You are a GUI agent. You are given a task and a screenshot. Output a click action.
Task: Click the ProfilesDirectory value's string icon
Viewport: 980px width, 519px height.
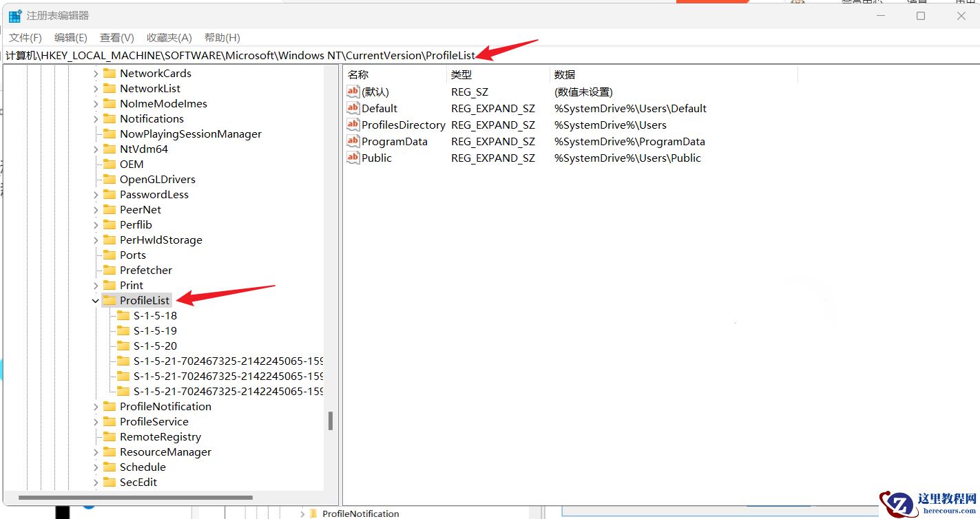353,125
